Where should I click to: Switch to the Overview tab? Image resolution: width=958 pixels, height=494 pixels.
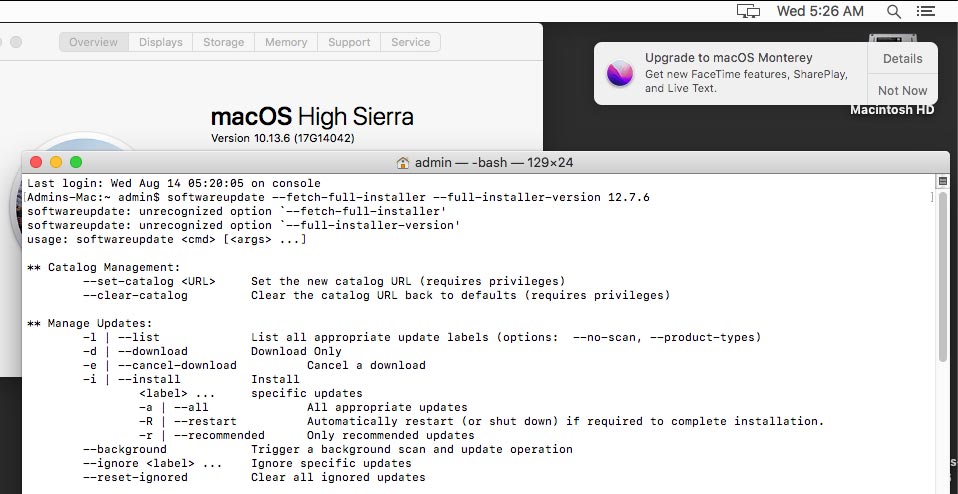(94, 42)
